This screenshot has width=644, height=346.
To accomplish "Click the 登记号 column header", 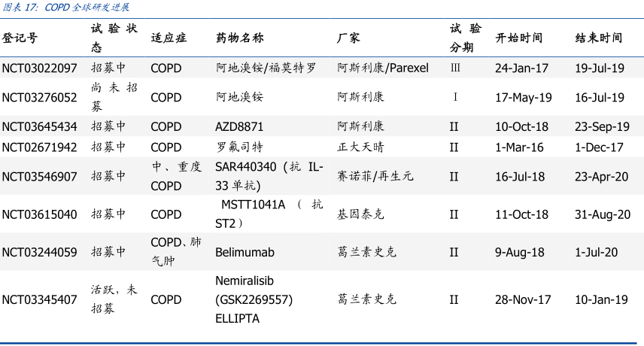I will click(x=20, y=38).
